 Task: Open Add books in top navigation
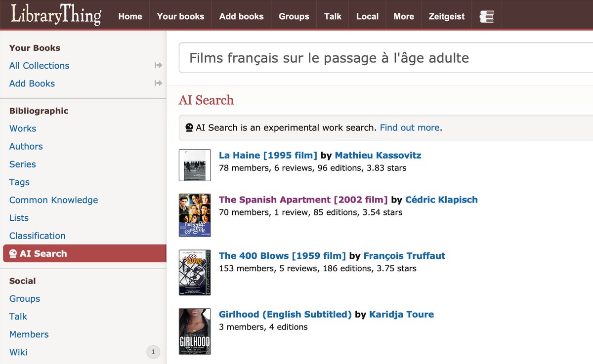[241, 16]
